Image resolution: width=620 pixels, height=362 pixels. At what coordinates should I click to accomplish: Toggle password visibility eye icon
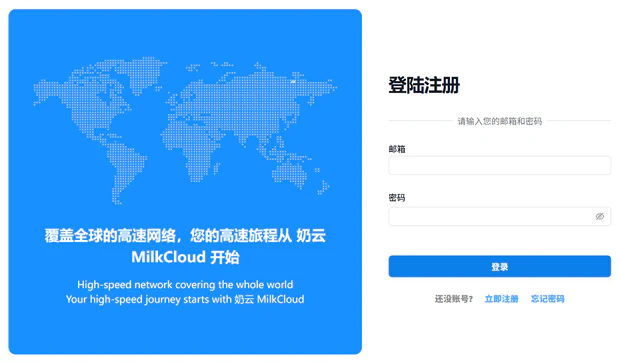(x=599, y=217)
